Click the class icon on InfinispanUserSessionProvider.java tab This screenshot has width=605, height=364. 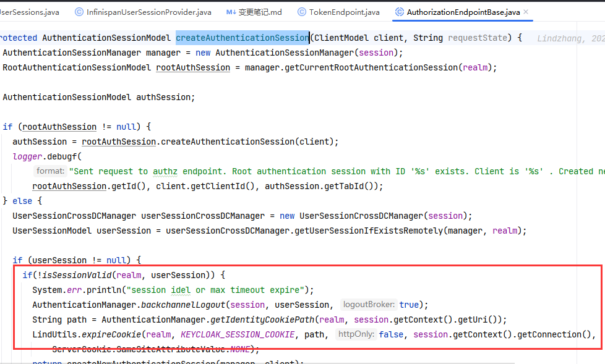[79, 12]
